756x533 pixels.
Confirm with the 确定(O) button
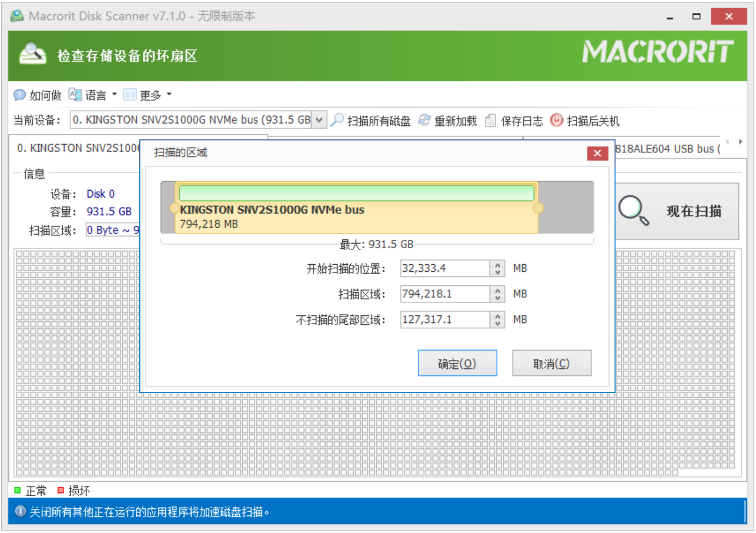(x=457, y=364)
